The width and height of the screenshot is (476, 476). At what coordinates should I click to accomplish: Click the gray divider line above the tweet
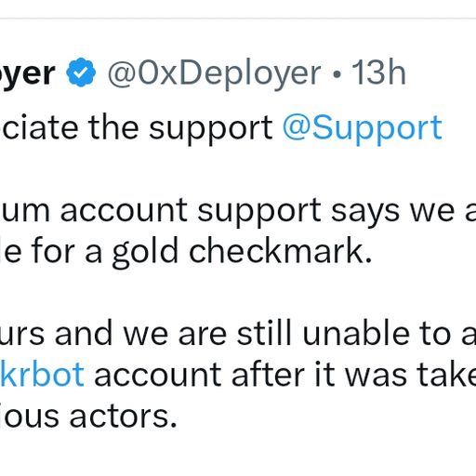click(238, 18)
